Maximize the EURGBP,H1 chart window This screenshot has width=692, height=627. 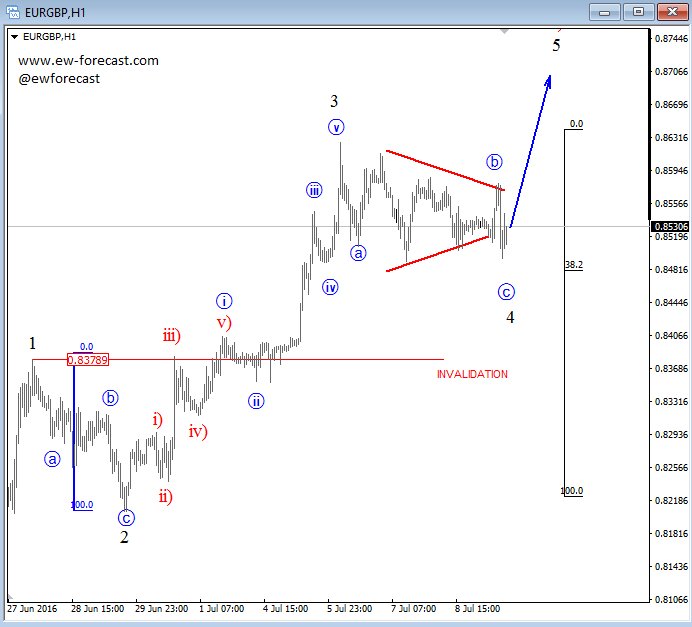pyautogui.click(x=638, y=12)
